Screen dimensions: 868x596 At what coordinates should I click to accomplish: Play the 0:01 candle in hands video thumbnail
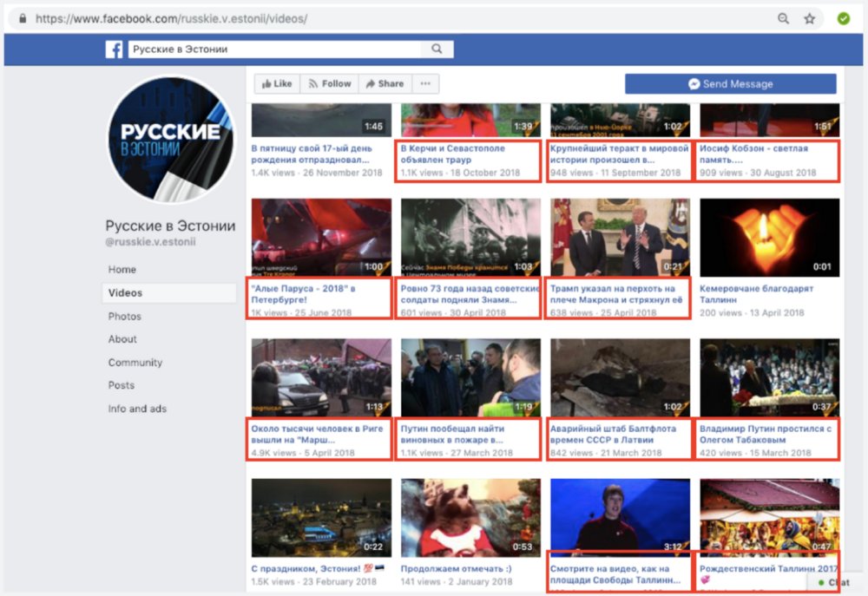(x=769, y=238)
